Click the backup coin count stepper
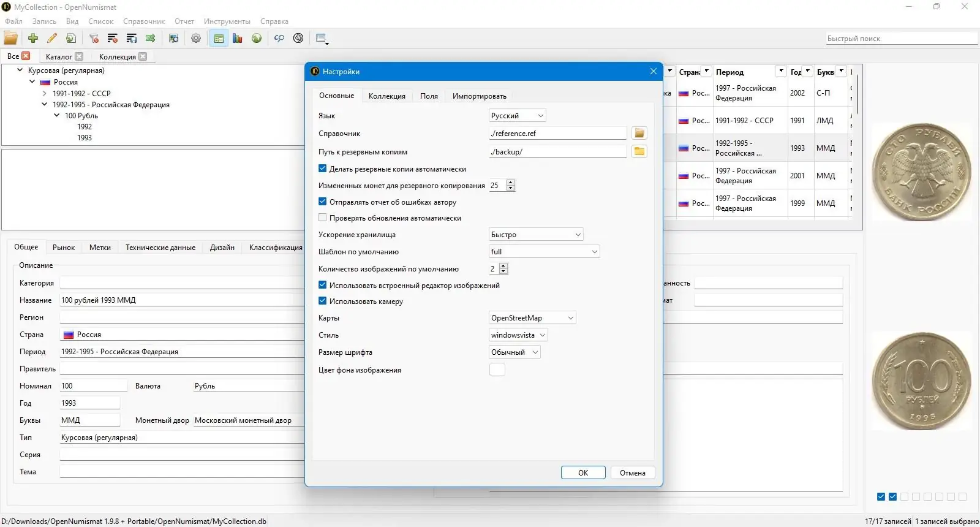The width and height of the screenshot is (980, 527). (x=511, y=185)
